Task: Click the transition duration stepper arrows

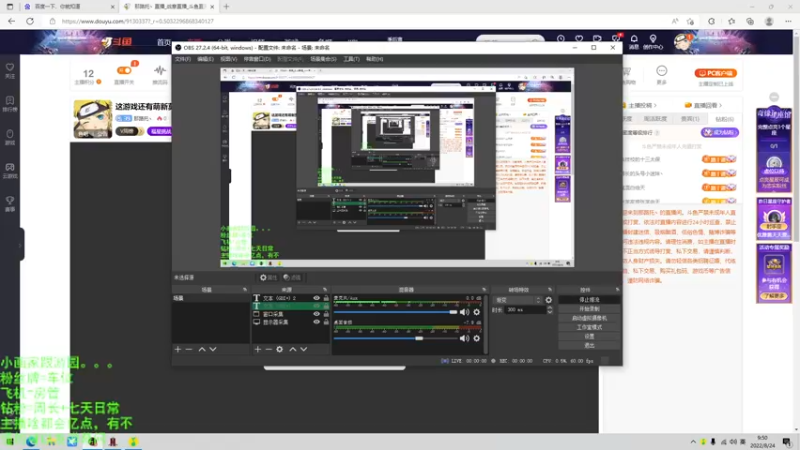Action: tap(549, 310)
